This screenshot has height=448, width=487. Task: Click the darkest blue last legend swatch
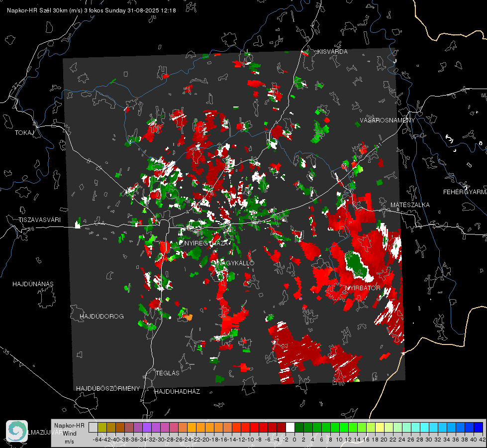tap(479, 427)
